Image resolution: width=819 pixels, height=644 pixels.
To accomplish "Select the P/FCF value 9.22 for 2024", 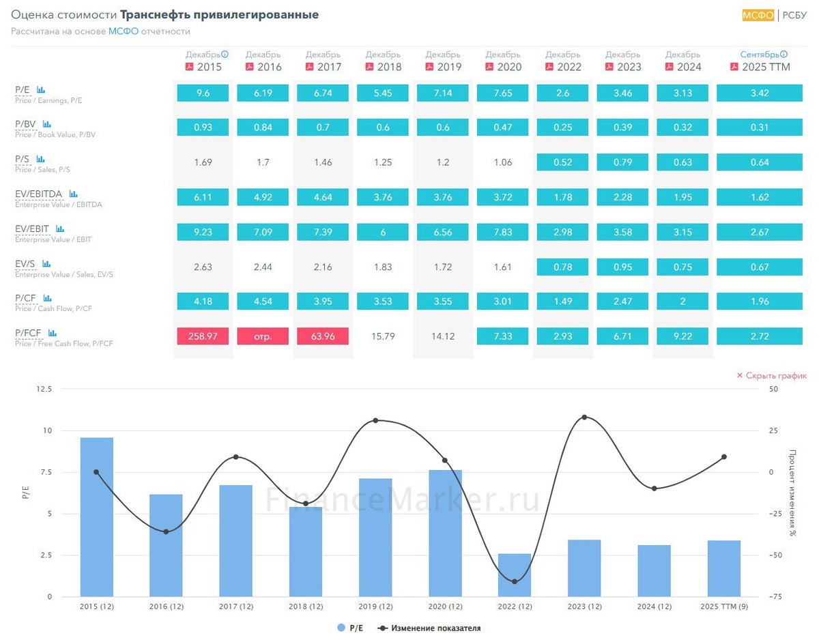I will click(683, 336).
